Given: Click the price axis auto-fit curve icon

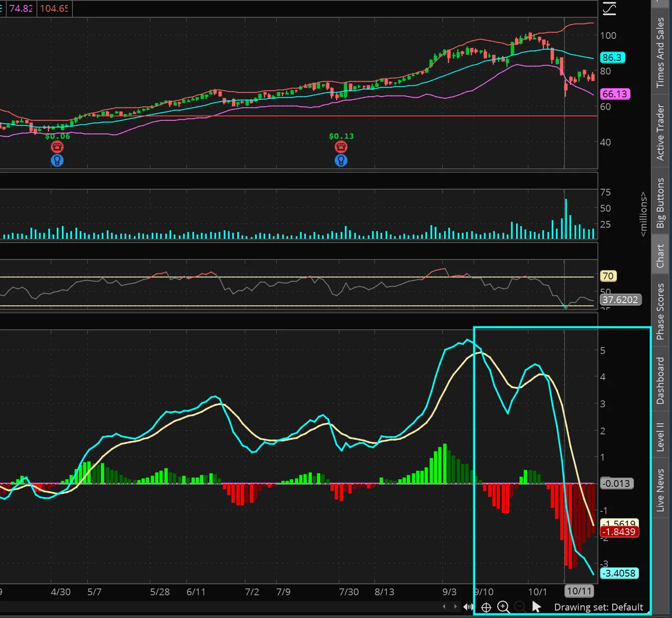Looking at the screenshot, I should click(609, 8).
